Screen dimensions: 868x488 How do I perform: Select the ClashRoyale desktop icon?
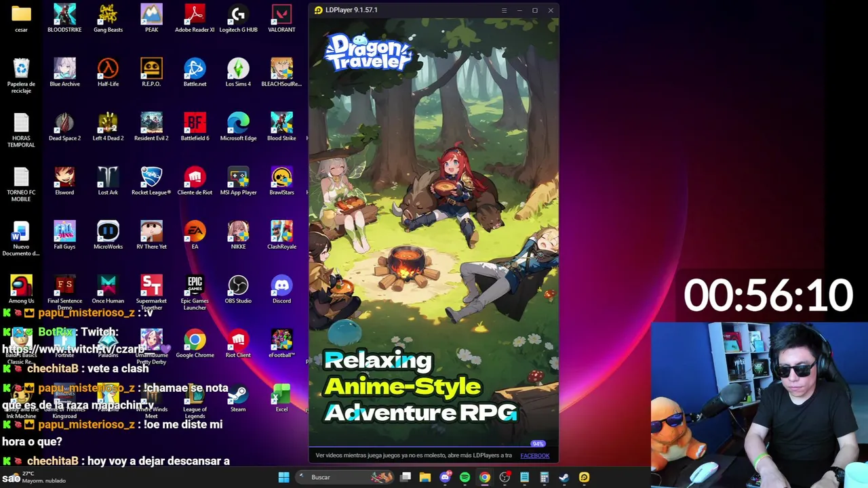coord(281,235)
